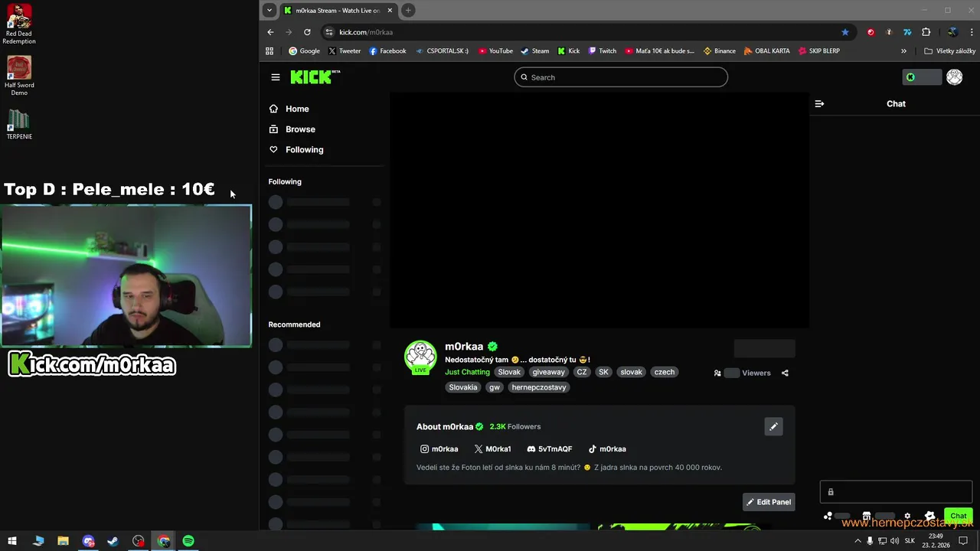980x551 pixels.
Task: Select the giveaway tag
Action: pos(548,372)
